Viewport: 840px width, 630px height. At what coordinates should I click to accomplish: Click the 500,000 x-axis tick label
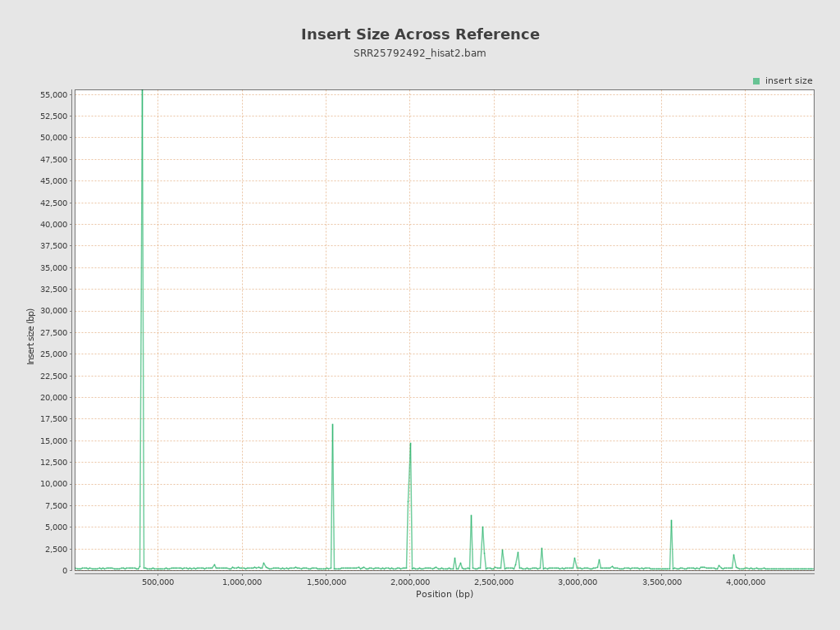[158, 582]
